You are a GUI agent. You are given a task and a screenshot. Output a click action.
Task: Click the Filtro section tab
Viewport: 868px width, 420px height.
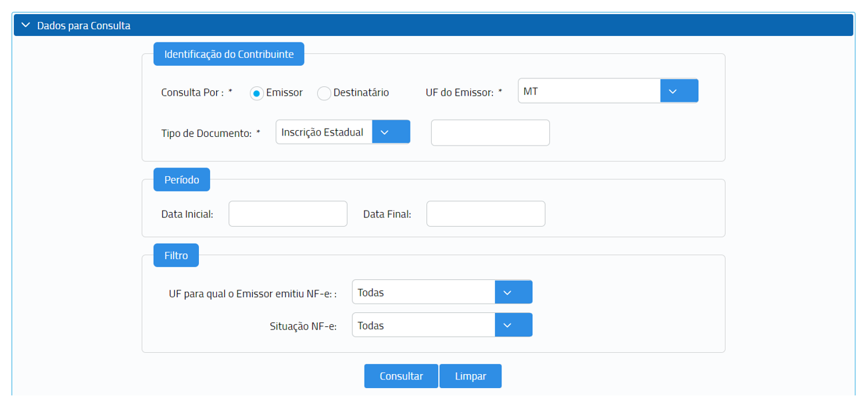(176, 255)
